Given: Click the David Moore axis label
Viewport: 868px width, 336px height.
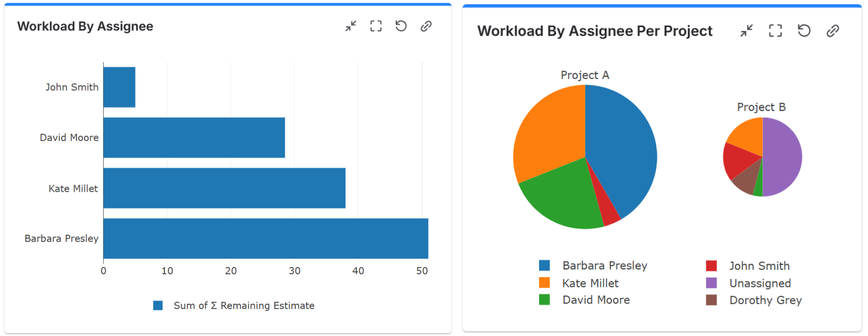Looking at the screenshot, I should click(x=69, y=138).
